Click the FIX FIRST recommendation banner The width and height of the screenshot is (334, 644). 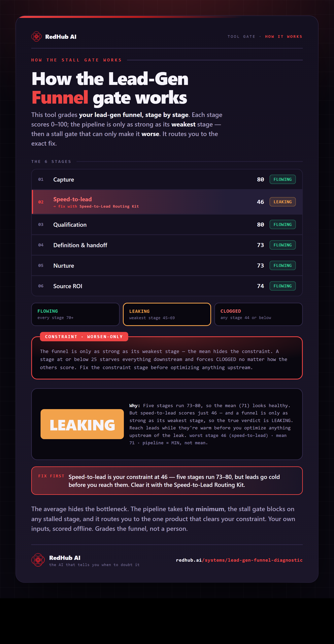click(167, 481)
